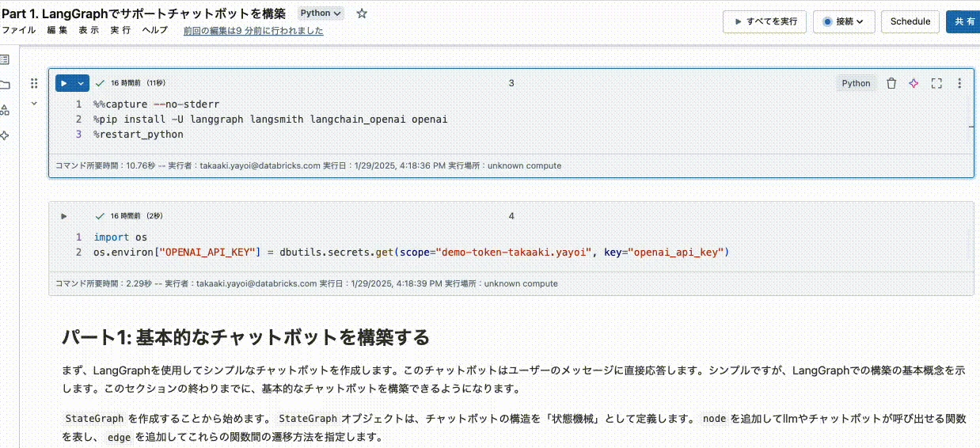Click すべてを実行 run all button
Viewport: 980px width, 448px height.
765,21
